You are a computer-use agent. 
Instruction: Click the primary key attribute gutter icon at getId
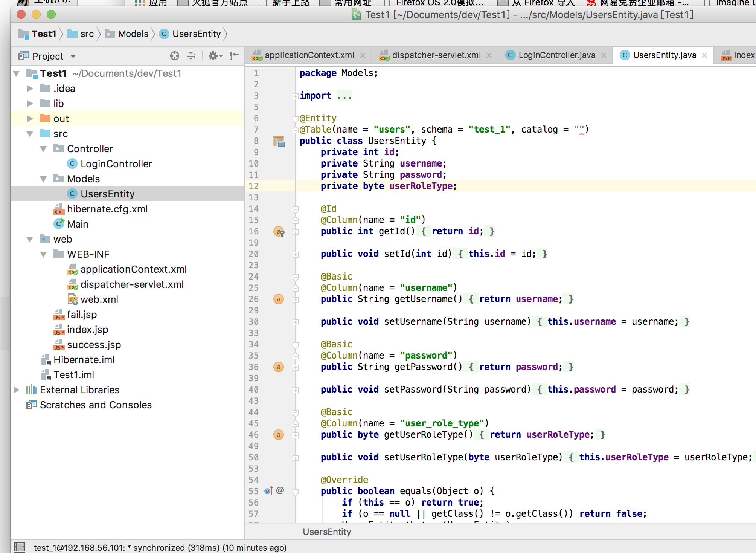coord(279,231)
